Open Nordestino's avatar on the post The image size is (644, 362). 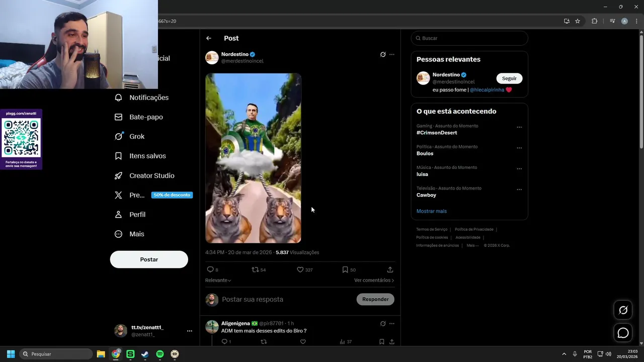(212, 57)
